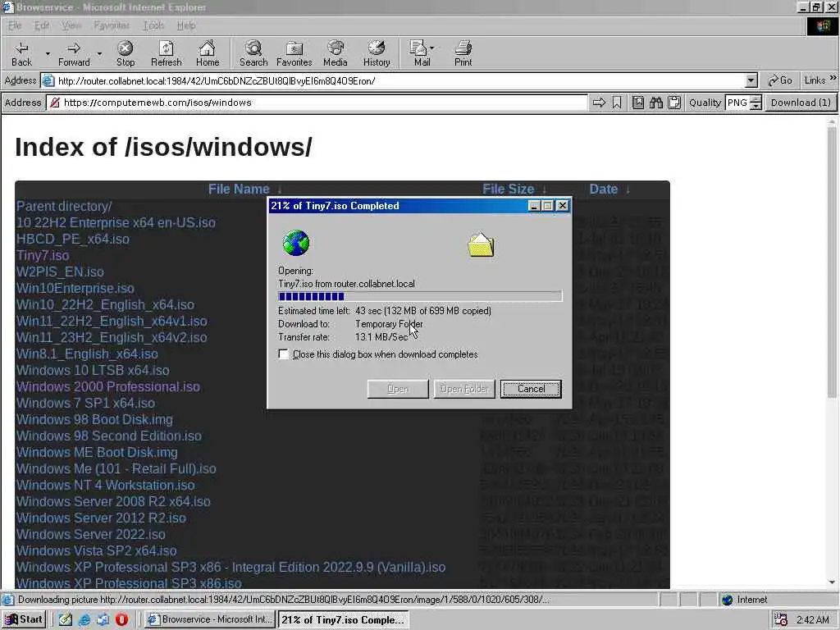Click the IE page icon in address bar
840x630 pixels.
[x=48, y=81]
